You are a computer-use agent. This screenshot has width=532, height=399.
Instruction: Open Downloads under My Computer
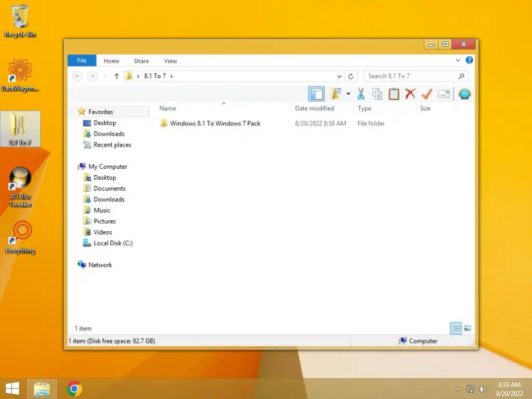tap(109, 199)
